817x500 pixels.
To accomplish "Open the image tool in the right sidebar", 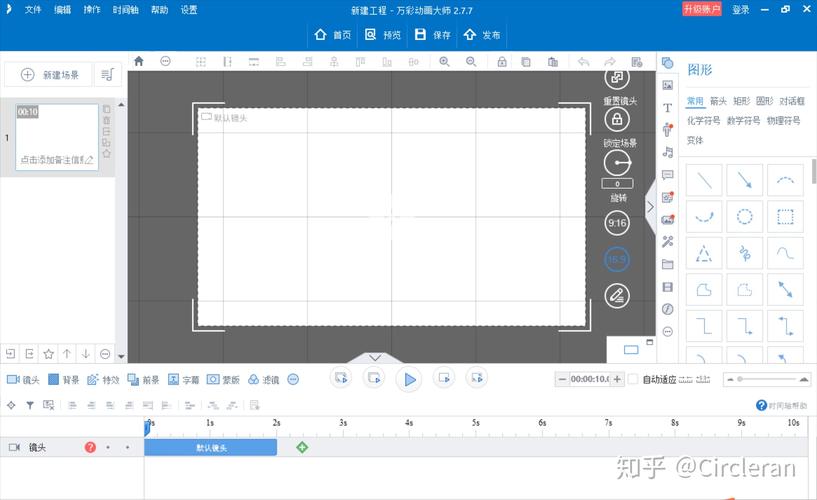I will pyautogui.click(x=667, y=85).
